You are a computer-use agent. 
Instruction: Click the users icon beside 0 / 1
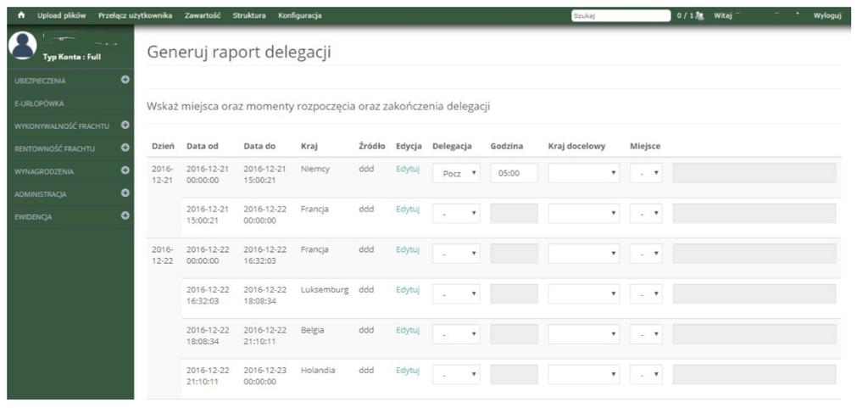699,15
